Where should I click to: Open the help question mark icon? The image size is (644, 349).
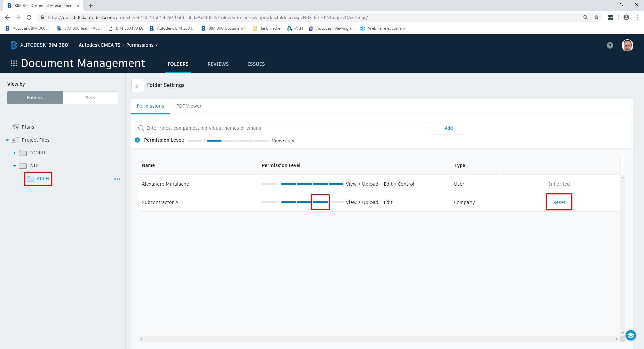click(x=609, y=45)
